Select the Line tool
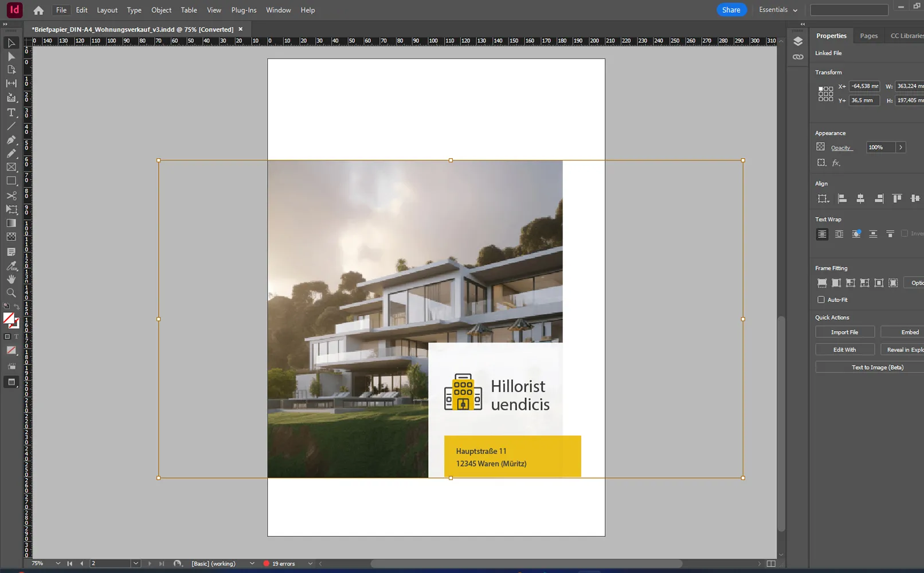 (x=11, y=126)
